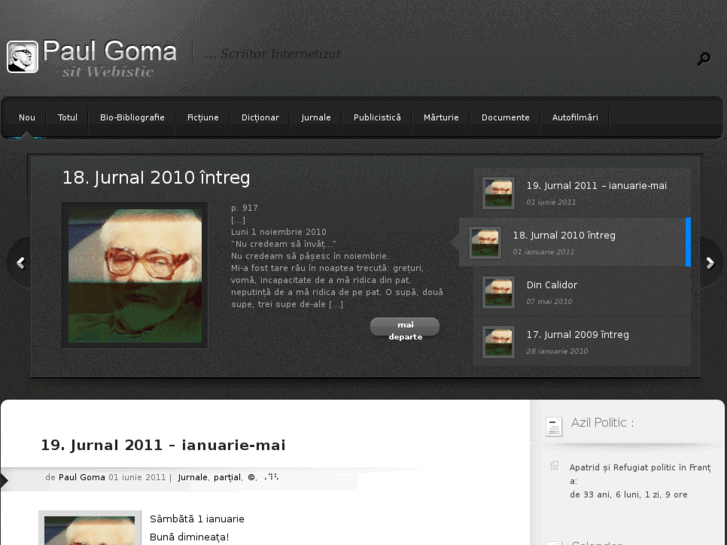Click the text Luni 1 noiembrie 2010
The image size is (727, 545).
point(279,232)
